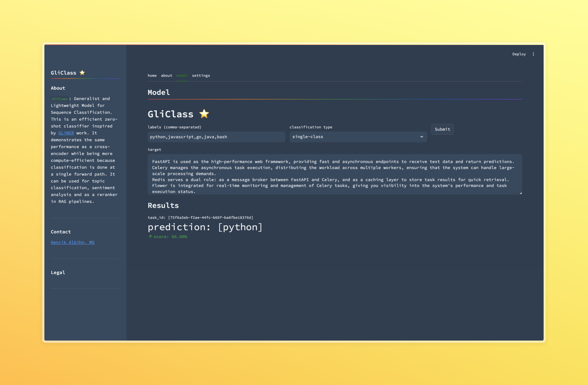The image size is (588, 385).
Task: Open the settings tab
Action: [x=201, y=76]
